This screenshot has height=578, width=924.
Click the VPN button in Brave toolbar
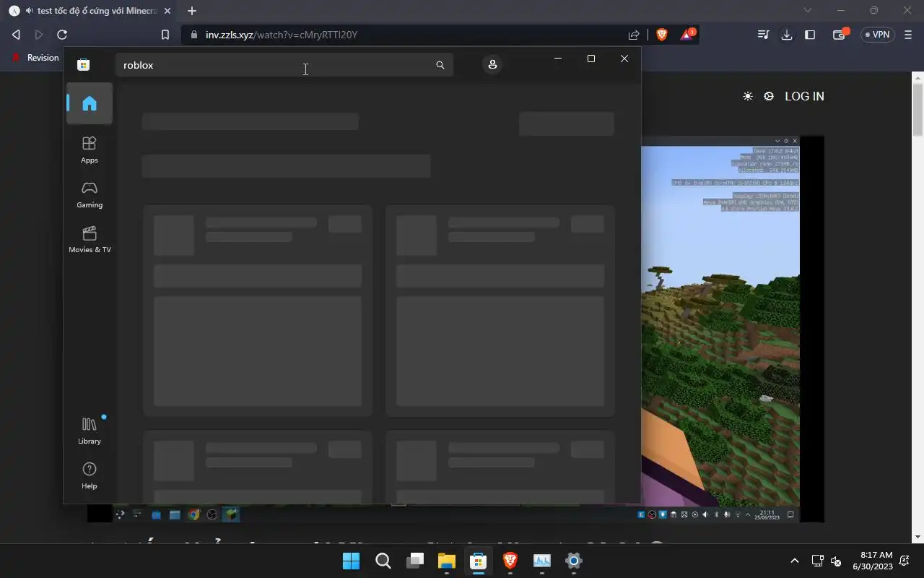[878, 35]
